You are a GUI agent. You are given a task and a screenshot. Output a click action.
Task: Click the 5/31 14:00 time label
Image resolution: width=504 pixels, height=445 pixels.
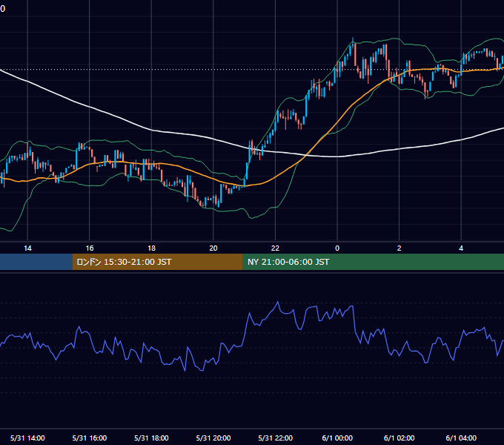(x=27, y=438)
